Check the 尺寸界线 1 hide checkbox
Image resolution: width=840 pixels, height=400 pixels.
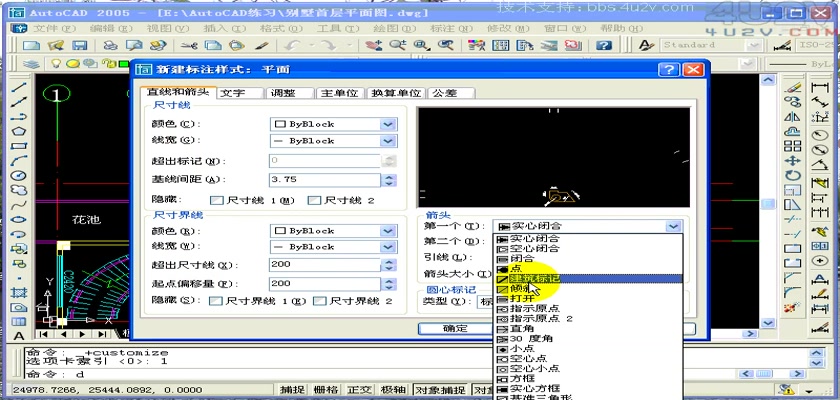point(216,300)
